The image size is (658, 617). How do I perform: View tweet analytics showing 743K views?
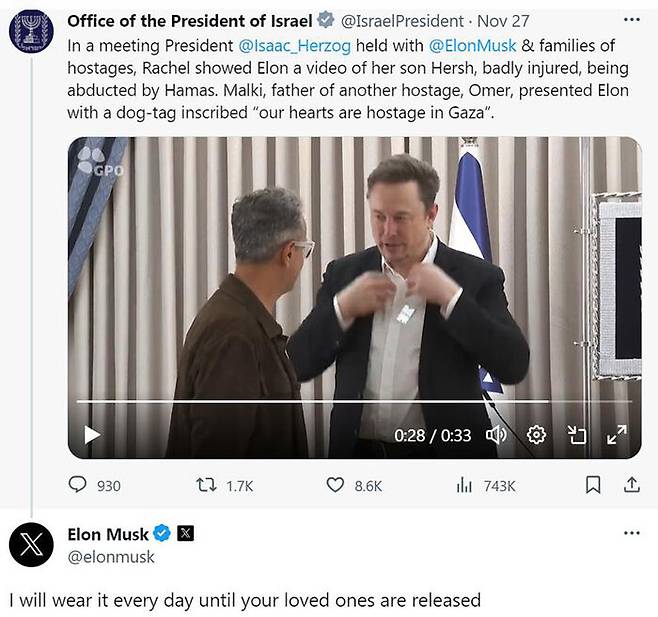pyautogui.click(x=464, y=485)
